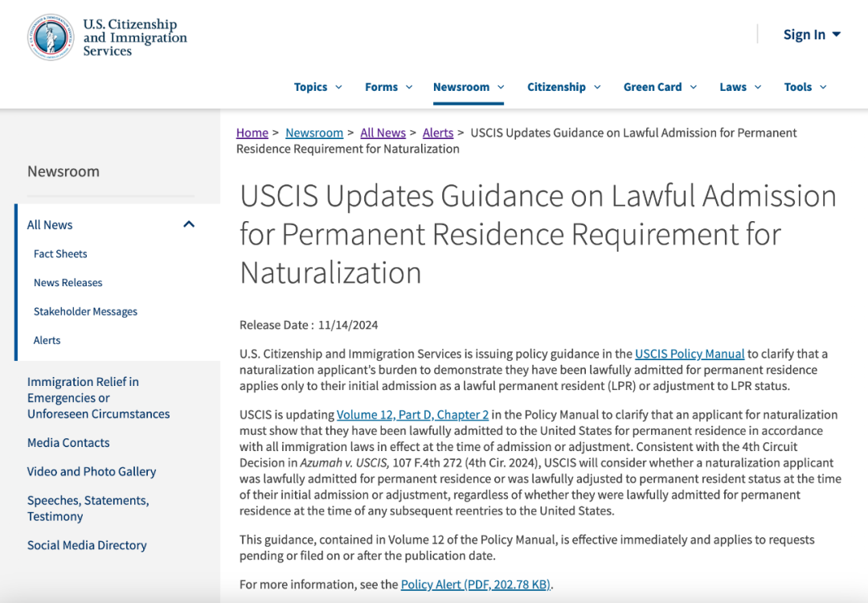Image resolution: width=868 pixels, height=603 pixels.
Task: Download the Policy Alert PDF link
Action: tap(476, 585)
